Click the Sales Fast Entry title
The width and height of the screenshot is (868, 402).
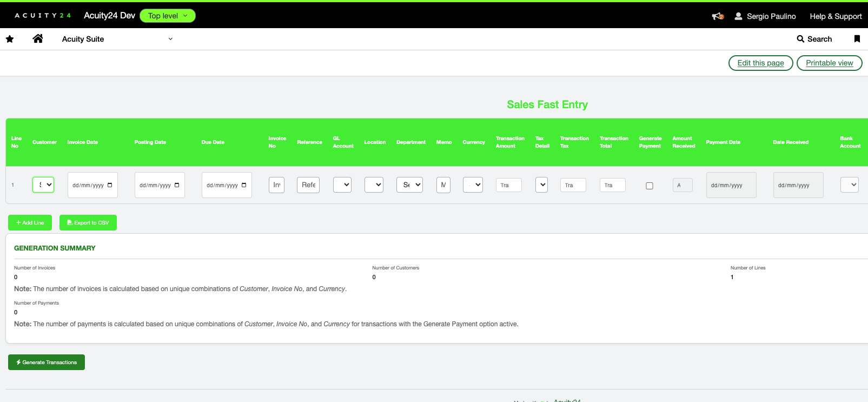(x=547, y=104)
